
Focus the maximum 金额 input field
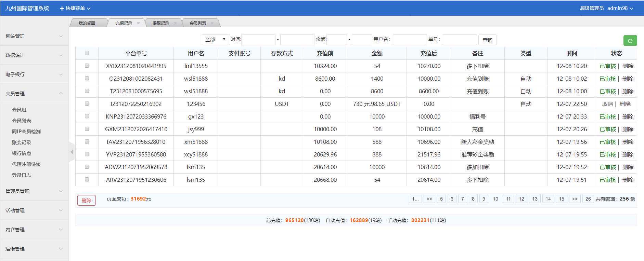(362, 40)
